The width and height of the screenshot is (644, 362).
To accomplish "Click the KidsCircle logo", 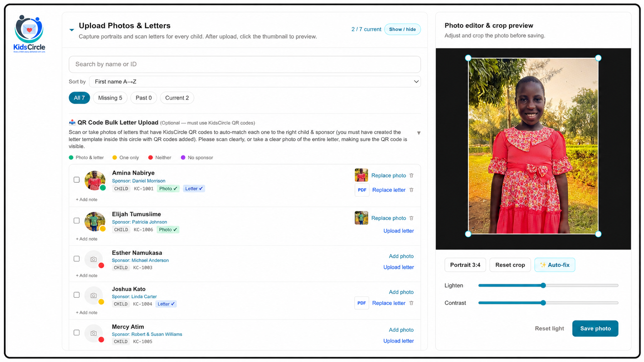I will pyautogui.click(x=29, y=34).
